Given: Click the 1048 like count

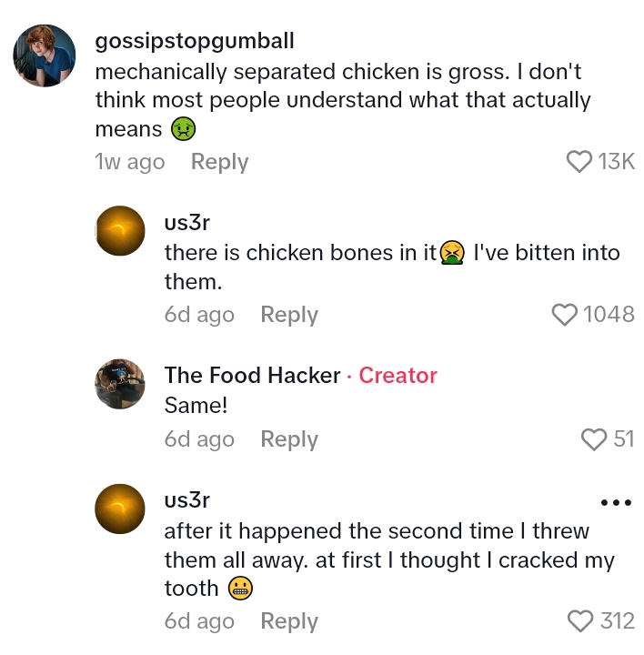Looking at the screenshot, I should (609, 316).
